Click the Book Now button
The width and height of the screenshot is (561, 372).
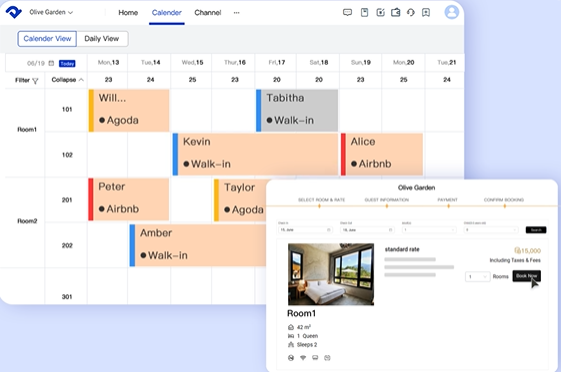[x=526, y=276]
